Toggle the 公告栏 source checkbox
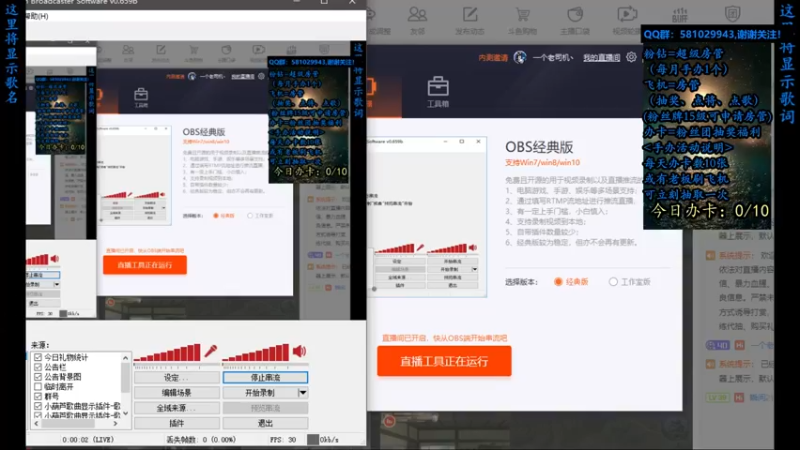Viewport: 800px width, 450px height. pyautogui.click(x=38, y=367)
